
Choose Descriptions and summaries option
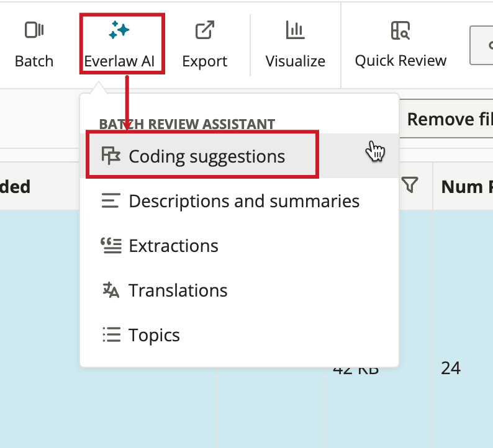click(239, 201)
